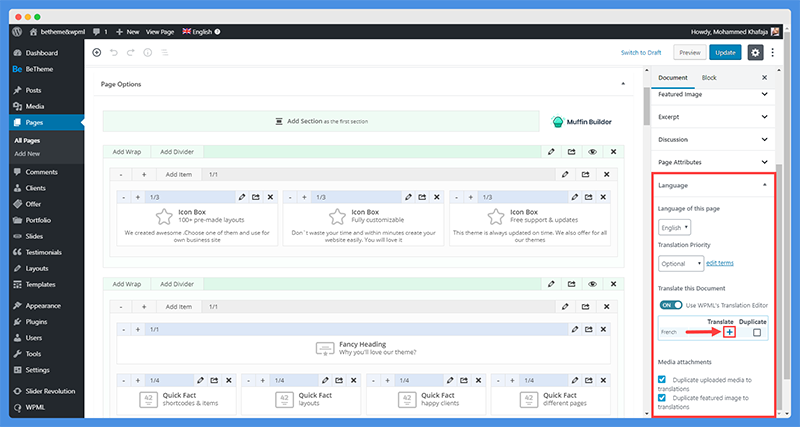Viewport: 800px width, 427px height.
Task: Open Translation Priority Optional dropdown
Action: point(681,263)
